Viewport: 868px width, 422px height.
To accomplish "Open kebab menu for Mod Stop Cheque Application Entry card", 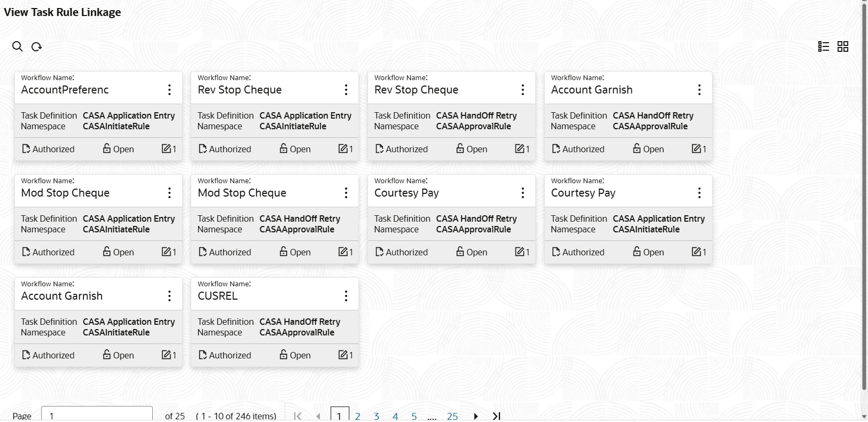I will click(169, 193).
